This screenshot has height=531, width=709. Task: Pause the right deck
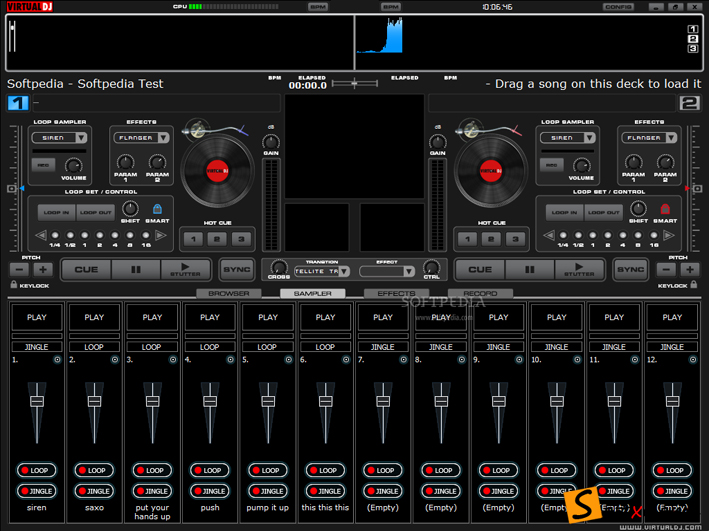pyautogui.click(x=529, y=270)
